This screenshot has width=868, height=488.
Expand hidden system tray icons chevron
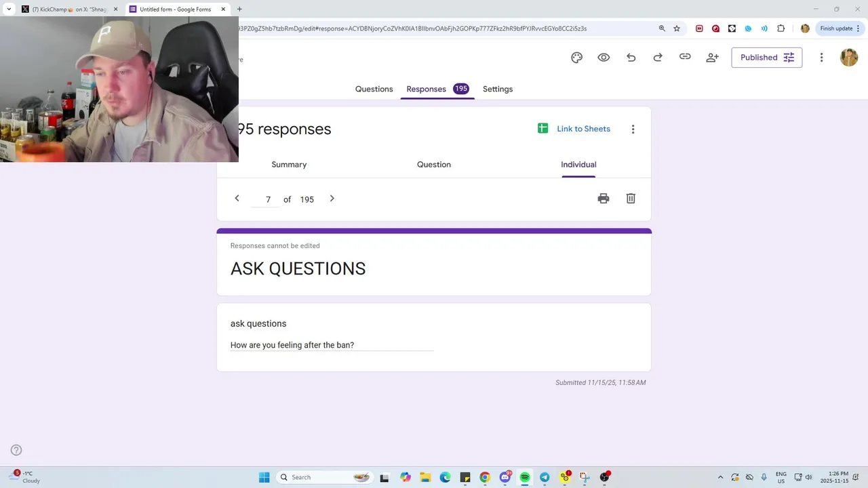[720, 477]
